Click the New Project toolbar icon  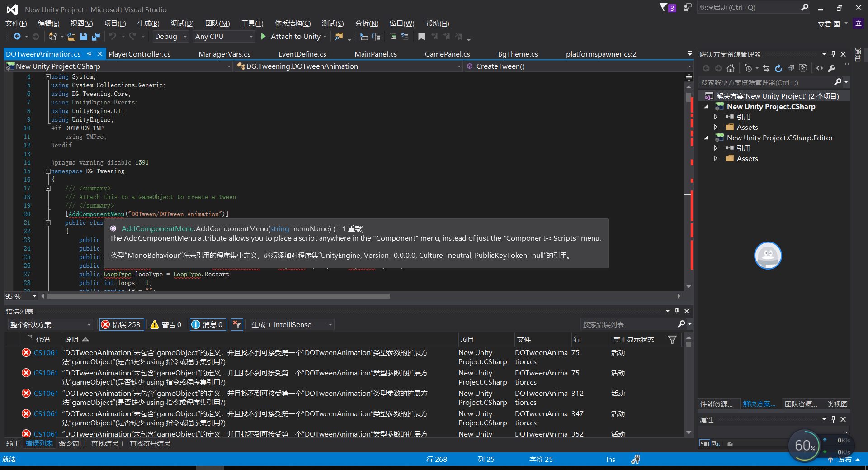pyautogui.click(x=52, y=37)
